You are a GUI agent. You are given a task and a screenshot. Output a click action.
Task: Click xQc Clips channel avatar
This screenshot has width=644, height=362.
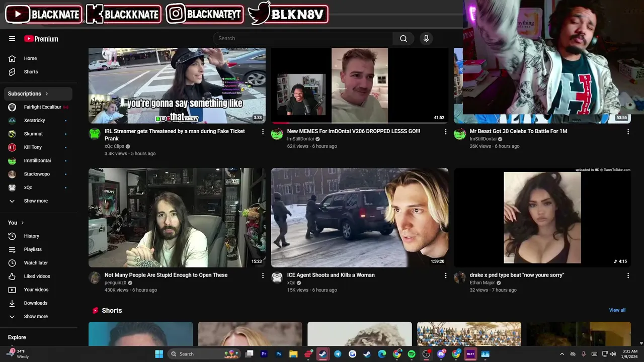(x=95, y=134)
